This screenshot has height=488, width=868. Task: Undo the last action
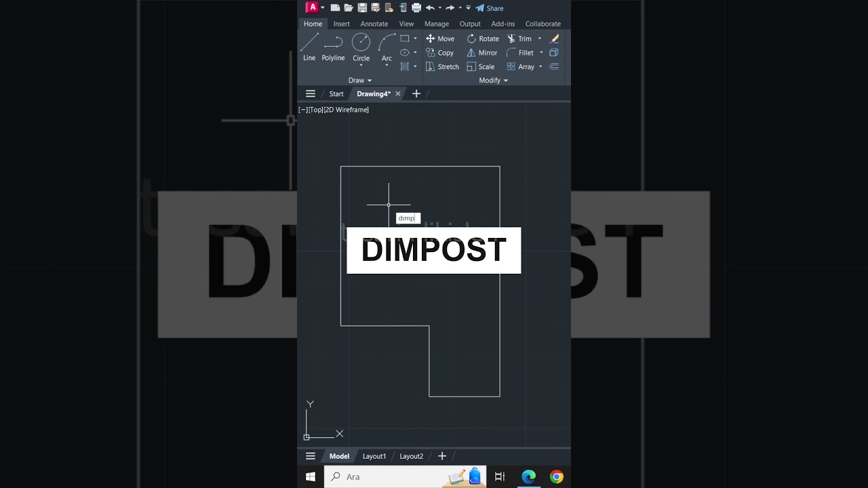coord(430,7)
